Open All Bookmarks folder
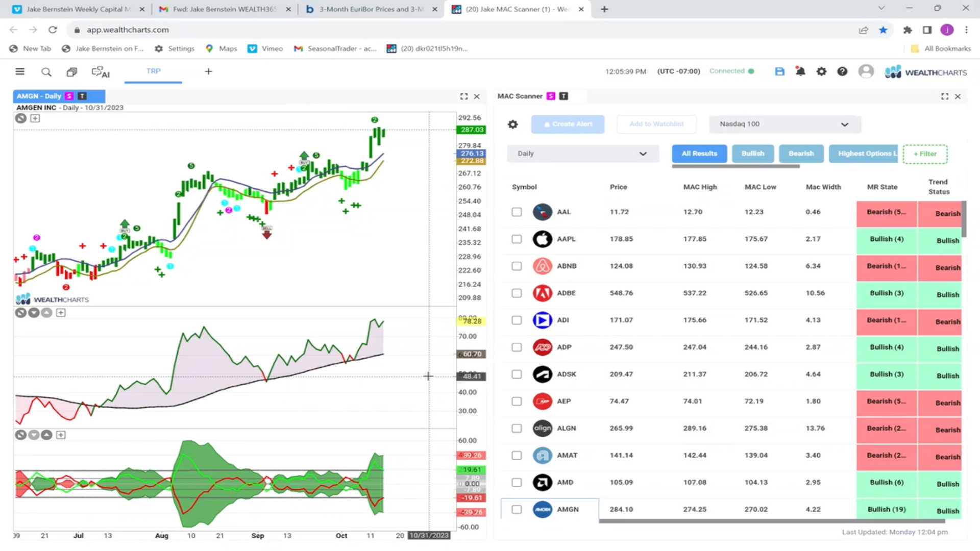The height and width of the screenshot is (551, 980). (941, 48)
